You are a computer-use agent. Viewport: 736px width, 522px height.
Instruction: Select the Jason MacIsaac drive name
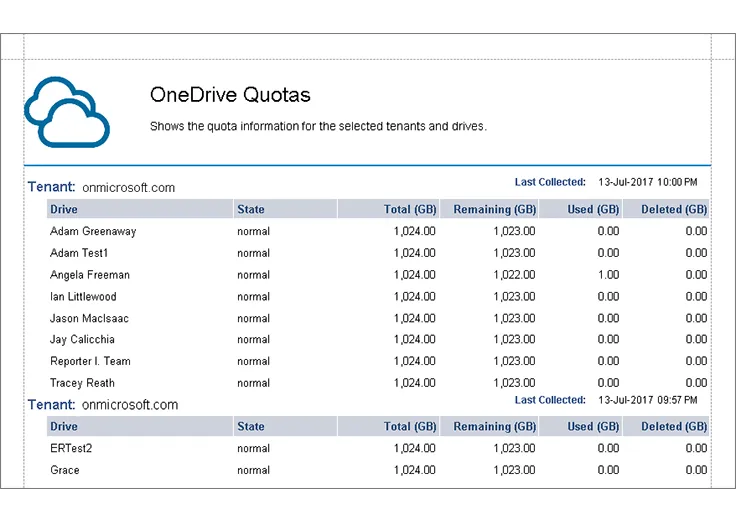(89, 318)
